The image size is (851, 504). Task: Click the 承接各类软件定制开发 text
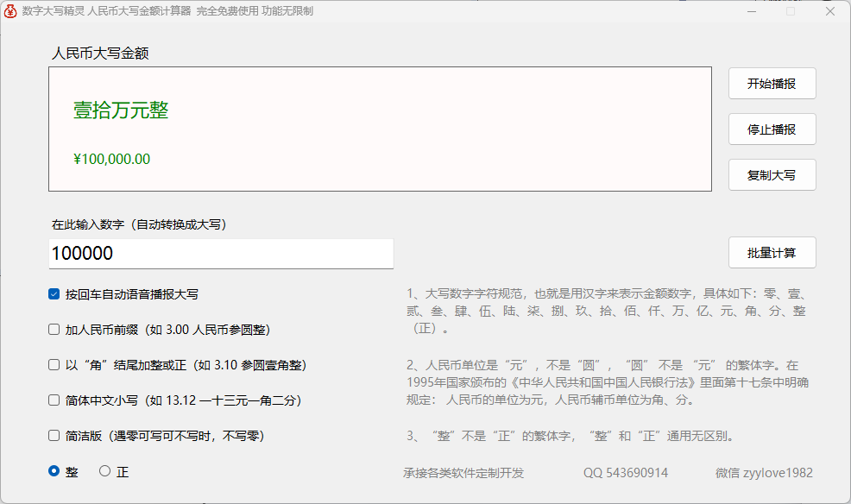463,473
